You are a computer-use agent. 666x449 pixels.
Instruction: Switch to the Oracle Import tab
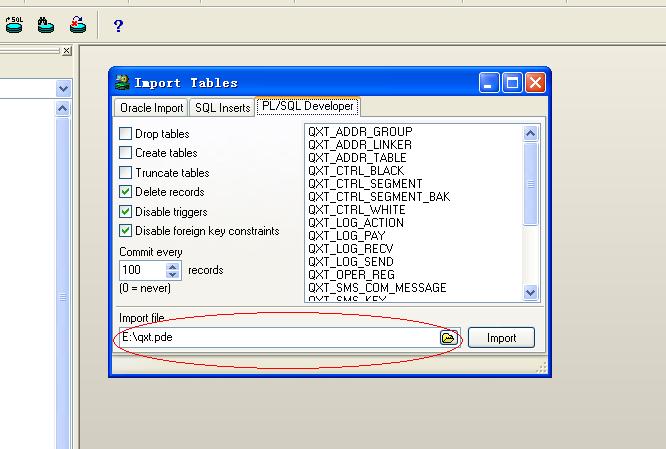tap(150, 108)
